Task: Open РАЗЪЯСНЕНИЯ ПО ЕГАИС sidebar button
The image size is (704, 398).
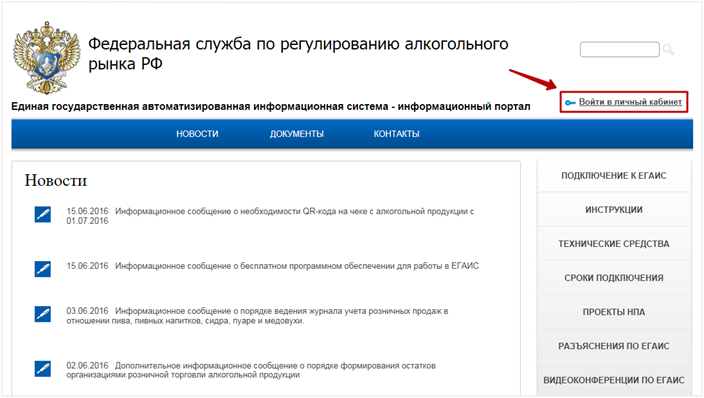Action: click(614, 346)
